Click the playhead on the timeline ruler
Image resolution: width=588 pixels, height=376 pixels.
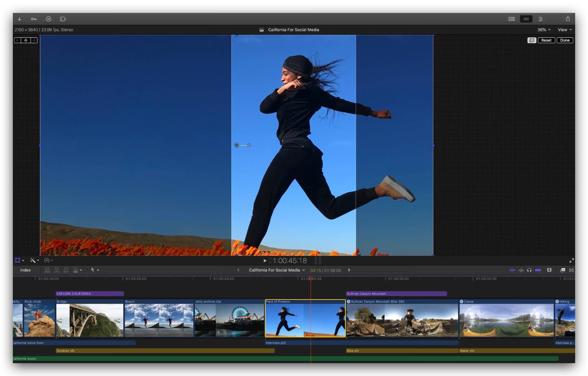tap(311, 278)
